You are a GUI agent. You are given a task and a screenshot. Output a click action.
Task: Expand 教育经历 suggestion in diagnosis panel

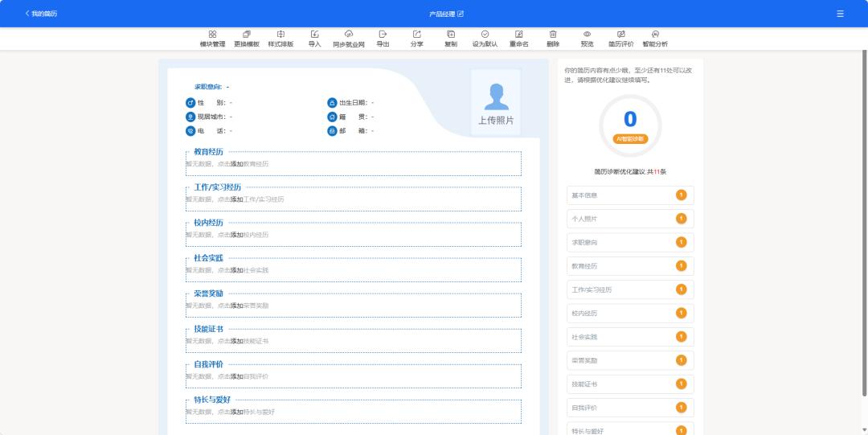click(x=630, y=266)
